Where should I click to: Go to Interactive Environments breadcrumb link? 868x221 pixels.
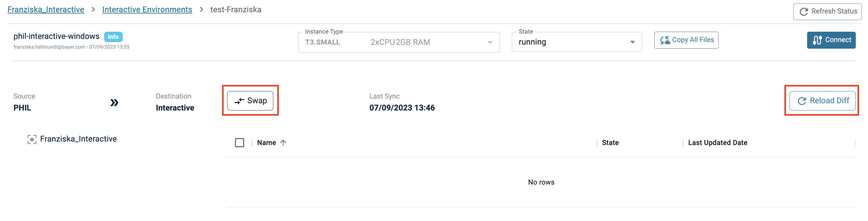coord(147,9)
